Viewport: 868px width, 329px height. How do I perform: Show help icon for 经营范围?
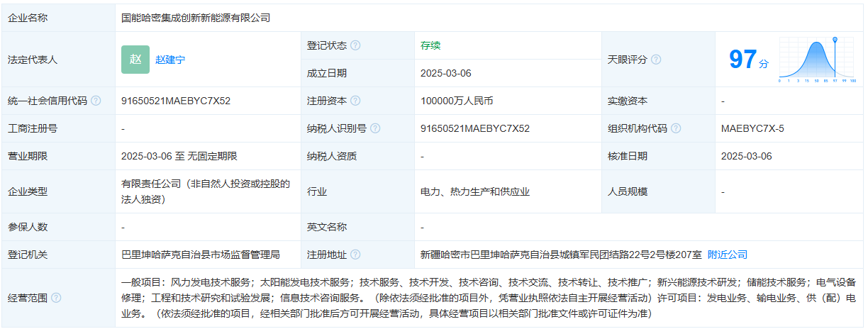coord(56,298)
